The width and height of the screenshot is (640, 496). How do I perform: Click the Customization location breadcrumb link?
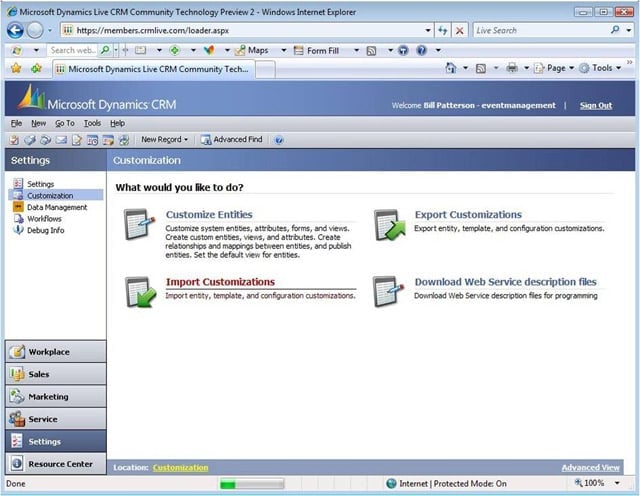[180, 467]
